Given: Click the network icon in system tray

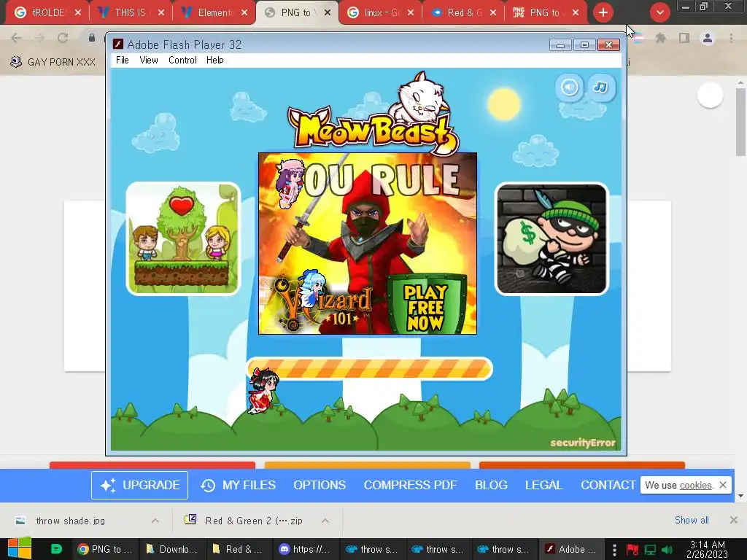Looking at the screenshot, I should 650,550.
